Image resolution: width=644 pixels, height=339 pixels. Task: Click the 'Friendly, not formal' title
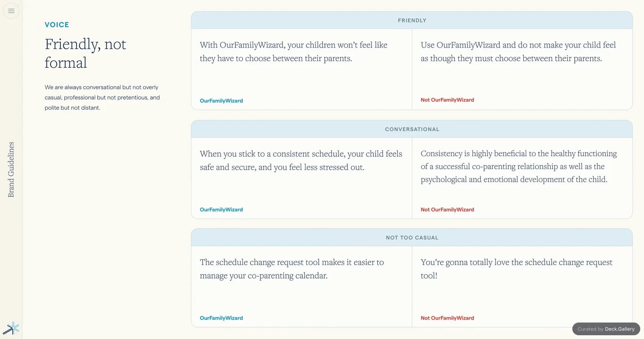(x=86, y=53)
